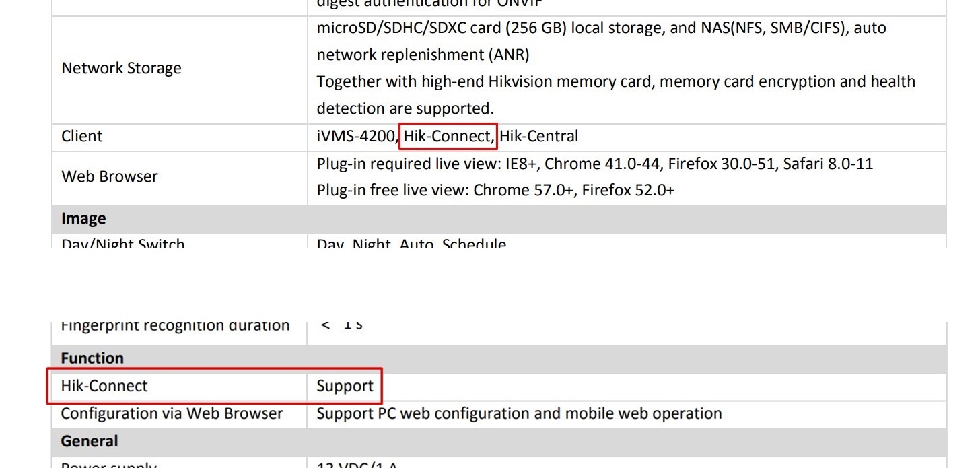
Task: Click the Network Storage row label
Action: [x=121, y=68]
